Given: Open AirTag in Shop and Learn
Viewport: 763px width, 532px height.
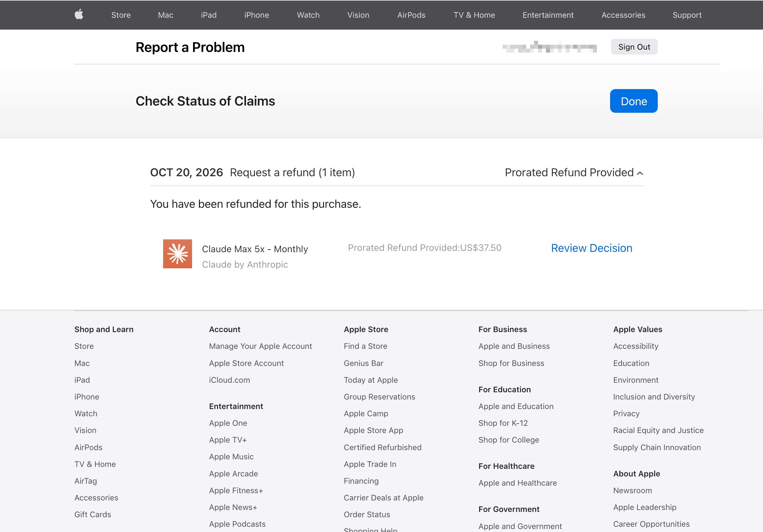Looking at the screenshot, I should [x=86, y=481].
